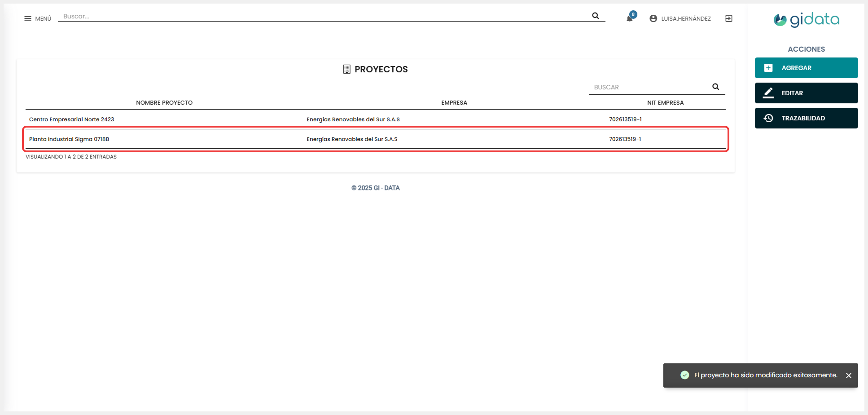Click the logout icon

(728, 18)
